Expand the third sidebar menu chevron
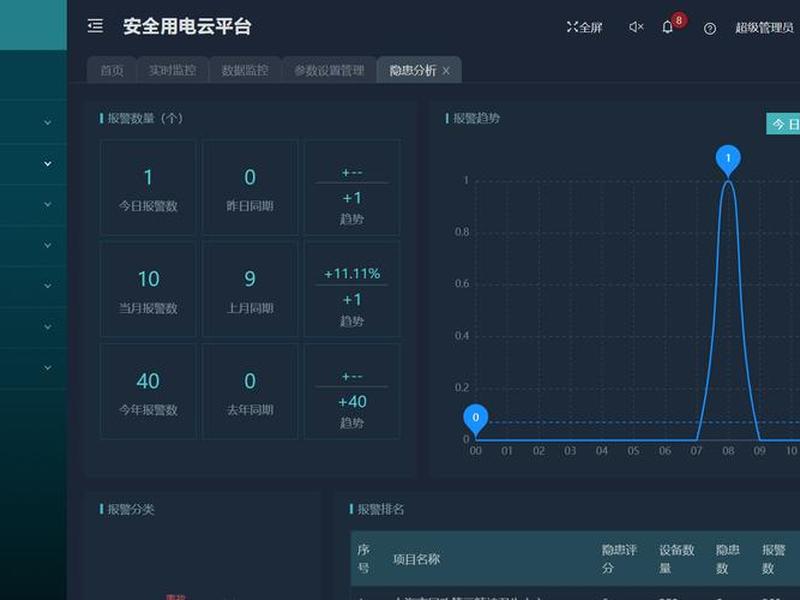 coord(47,204)
